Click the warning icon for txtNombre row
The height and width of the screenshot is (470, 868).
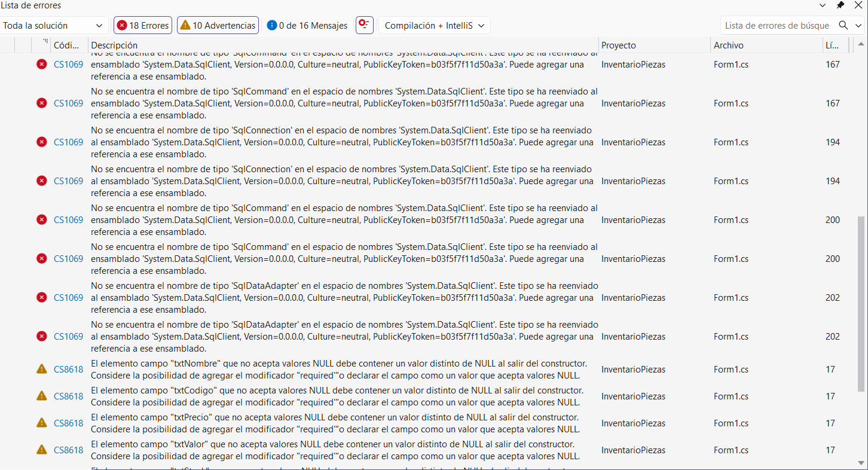41,369
